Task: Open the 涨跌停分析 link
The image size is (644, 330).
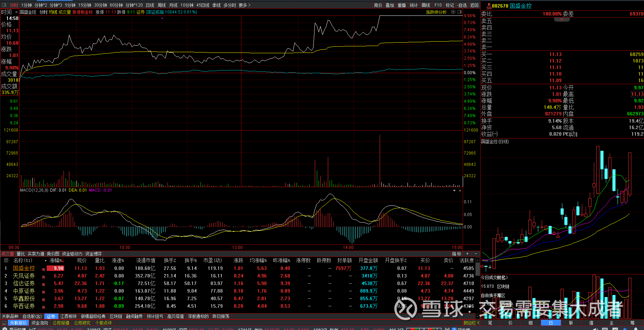Action: (436, 12)
